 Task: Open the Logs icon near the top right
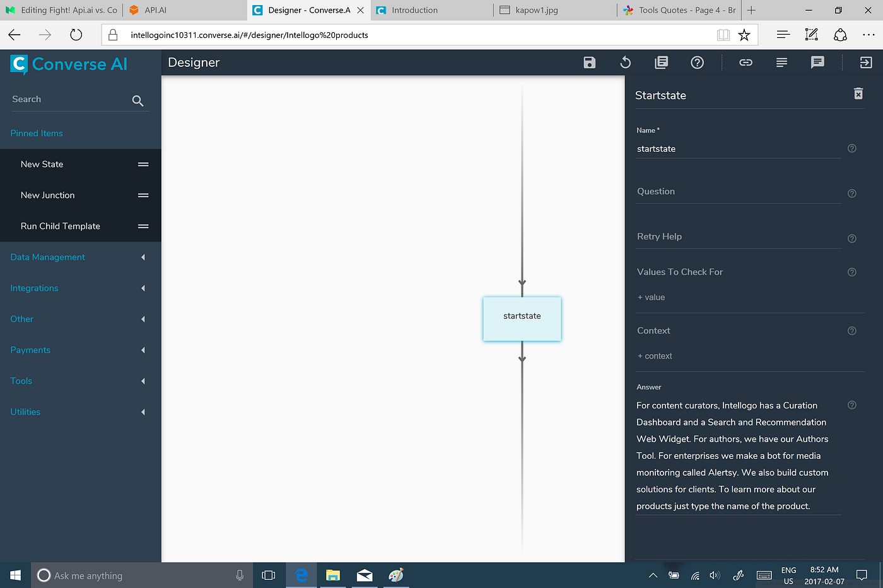point(781,62)
